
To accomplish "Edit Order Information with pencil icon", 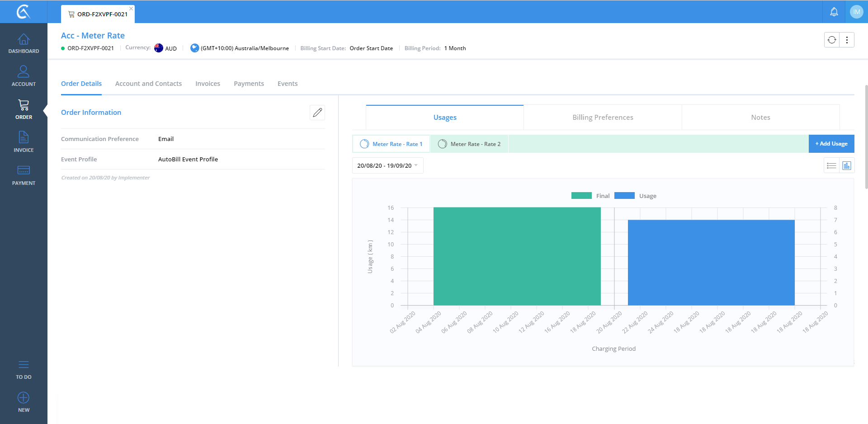I will click(317, 113).
